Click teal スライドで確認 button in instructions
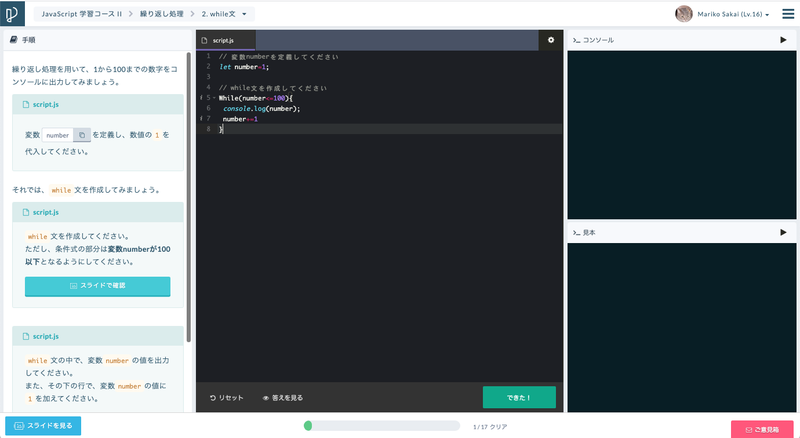The image size is (800, 438). (98, 286)
